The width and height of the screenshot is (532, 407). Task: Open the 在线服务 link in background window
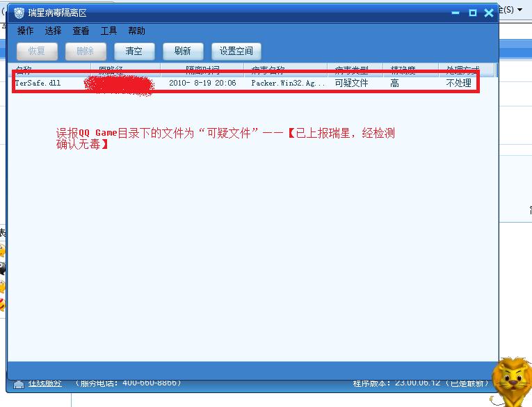[45, 383]
